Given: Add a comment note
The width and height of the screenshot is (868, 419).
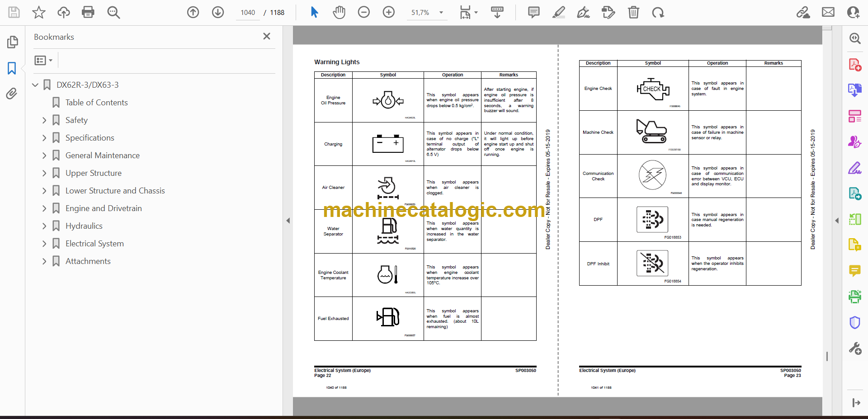Looking at the screenshot, I should coord(534,12).
